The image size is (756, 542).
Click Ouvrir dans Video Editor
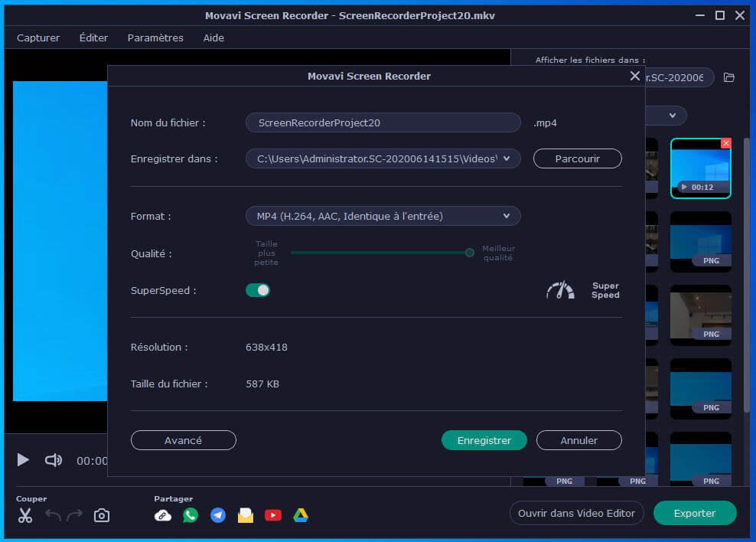[577, 513]
